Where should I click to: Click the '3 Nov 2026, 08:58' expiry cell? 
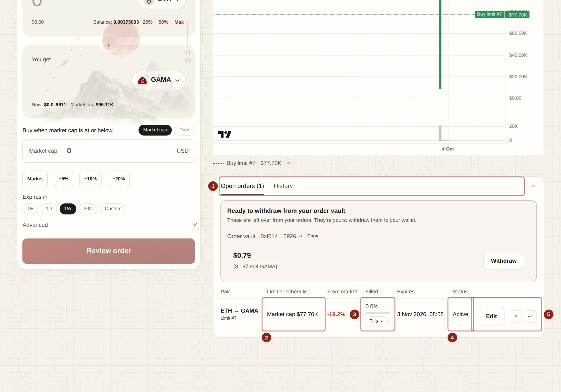click(x=420, y=314)
